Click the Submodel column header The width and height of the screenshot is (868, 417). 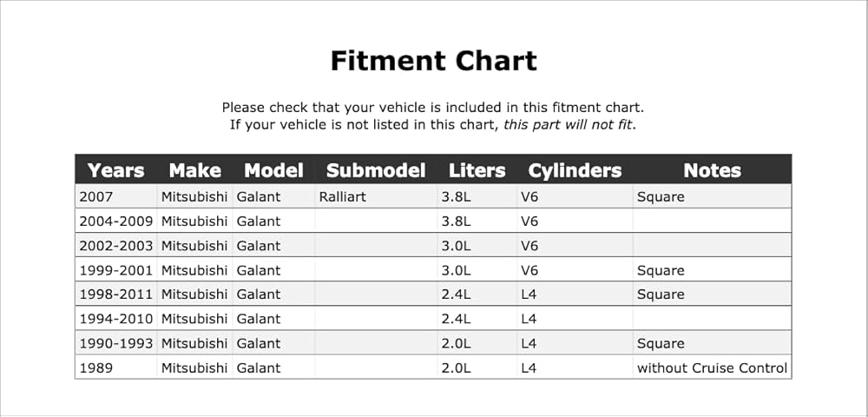376,170
